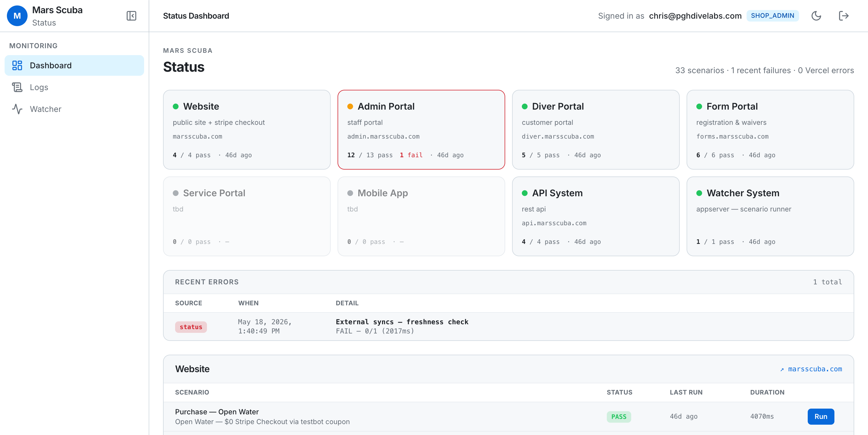The width and height of the screenshot is (868, 435).
Task: Click the sign out icon
Action: [x=843, y=16]
